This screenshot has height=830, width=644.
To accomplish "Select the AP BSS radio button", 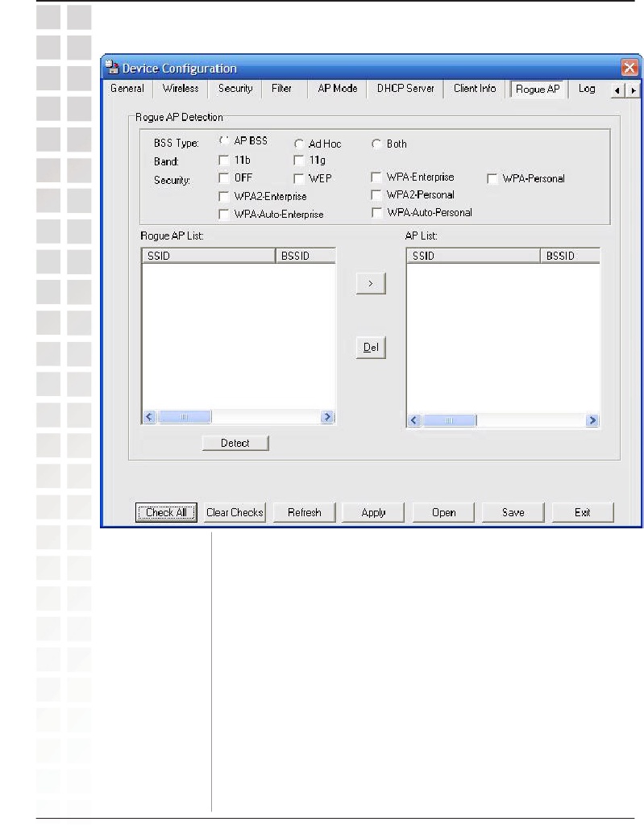I will click(x=224, y=141).
